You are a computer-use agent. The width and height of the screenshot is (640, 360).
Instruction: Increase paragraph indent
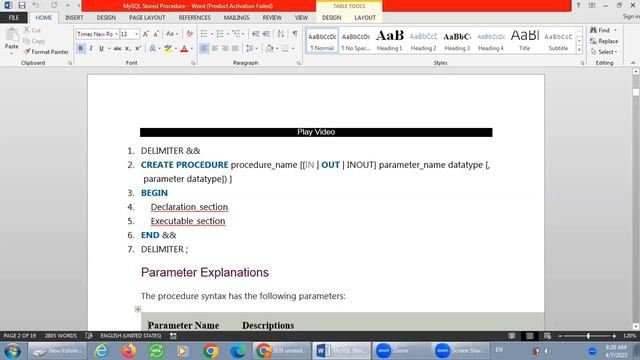(x=266, y=34)
